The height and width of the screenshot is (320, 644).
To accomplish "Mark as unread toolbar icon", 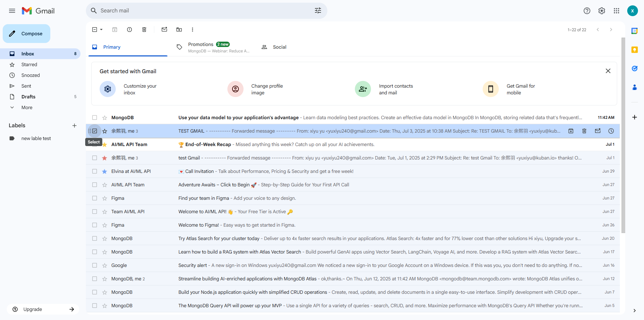I will (164, 30).
